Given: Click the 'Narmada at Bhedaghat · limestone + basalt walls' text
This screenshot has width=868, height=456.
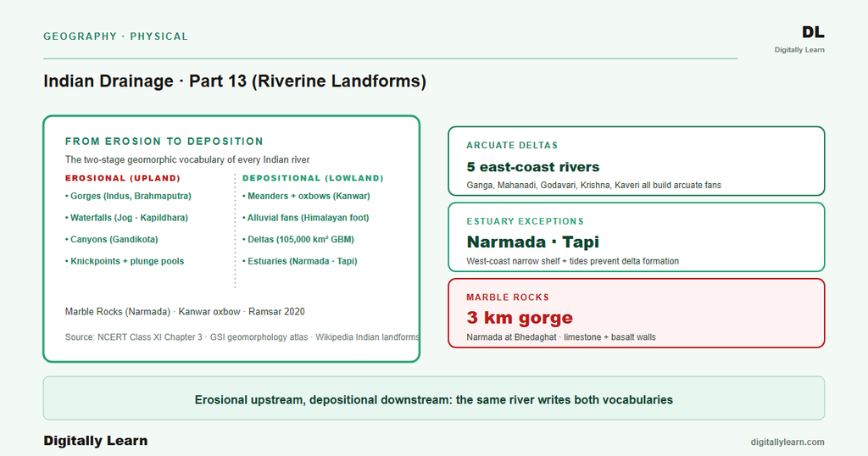Looking at the screenshot, I should pos(561,337).
